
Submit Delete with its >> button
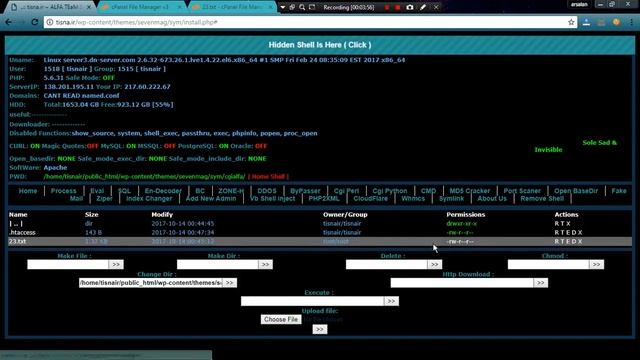coord(434,264)
